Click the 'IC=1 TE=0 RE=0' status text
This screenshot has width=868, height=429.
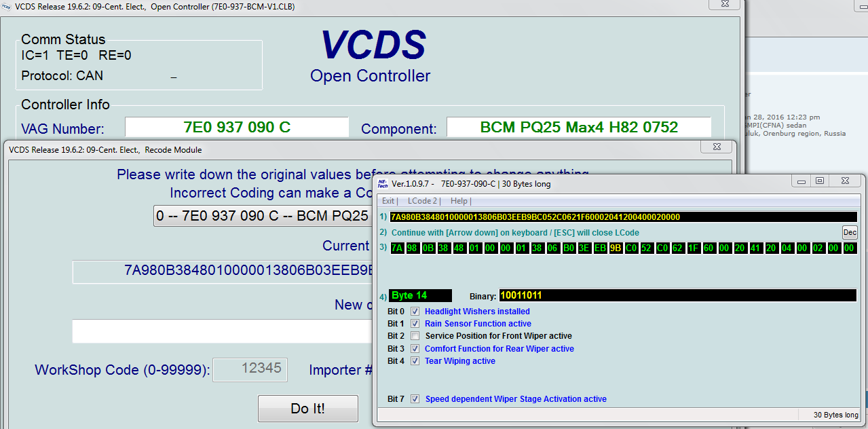pyautogui.click(x=77, y=56)
